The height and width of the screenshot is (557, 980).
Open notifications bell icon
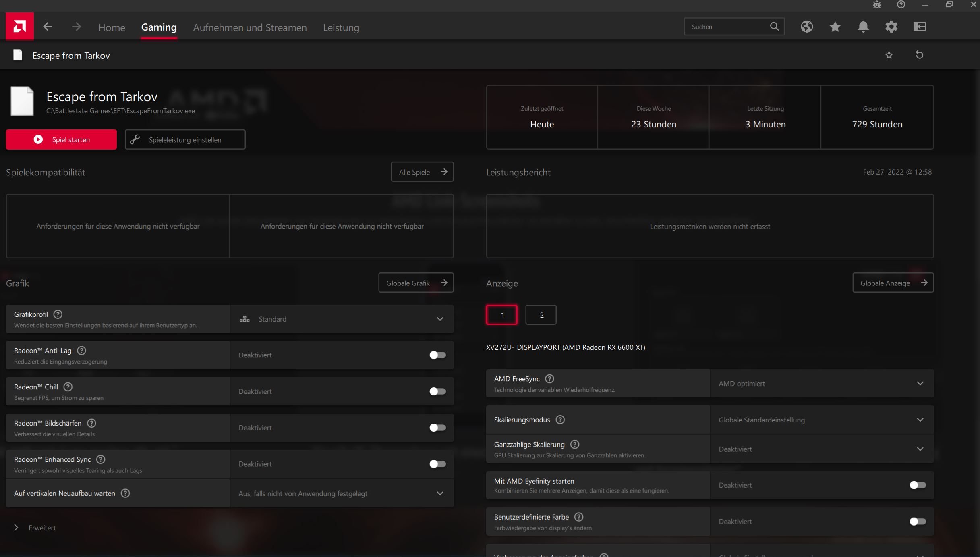863,27
